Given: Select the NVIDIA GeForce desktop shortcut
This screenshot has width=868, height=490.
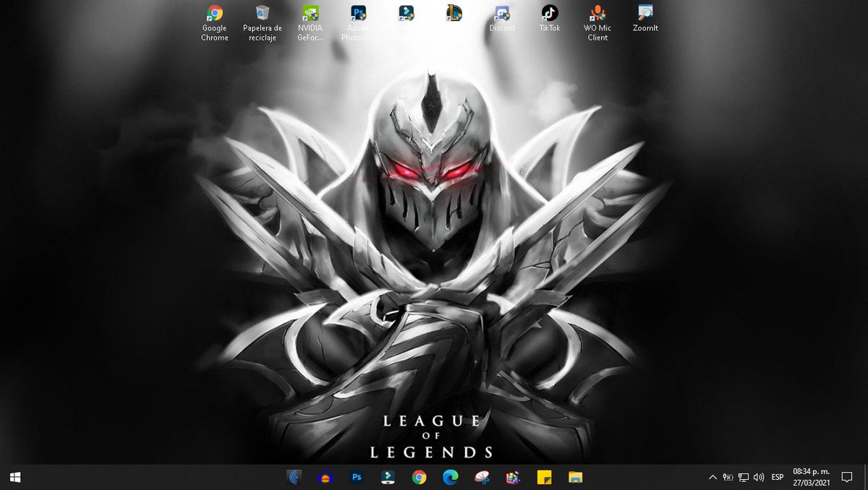Looking at the screenshot, I should pos(310,23).
